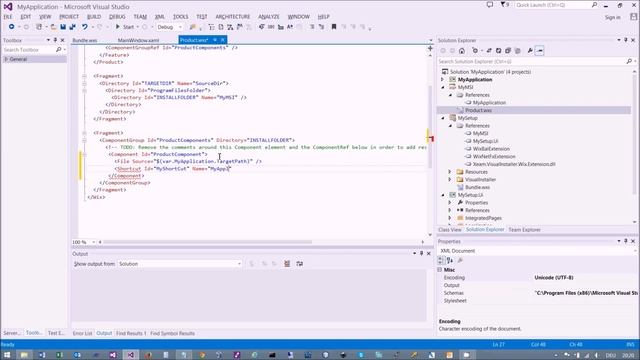
Task: Collapse the MySetup.UI project node
Action: click(x=442, y=195)
